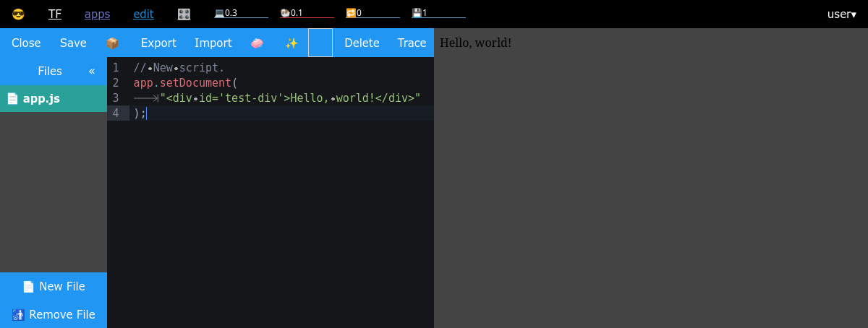Click the package box icon
Screen dimensions: 868x328
pos(112,43)
